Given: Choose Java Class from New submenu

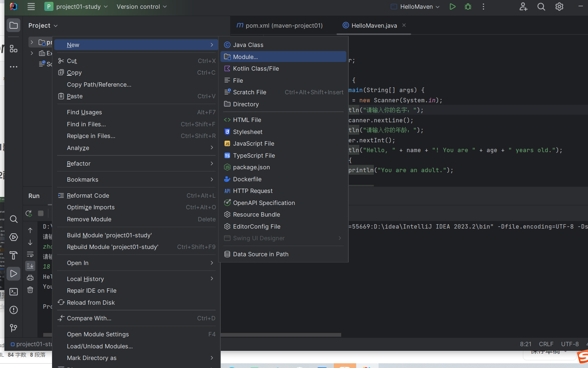Looking at the screenshot, I should pos(283,45).
